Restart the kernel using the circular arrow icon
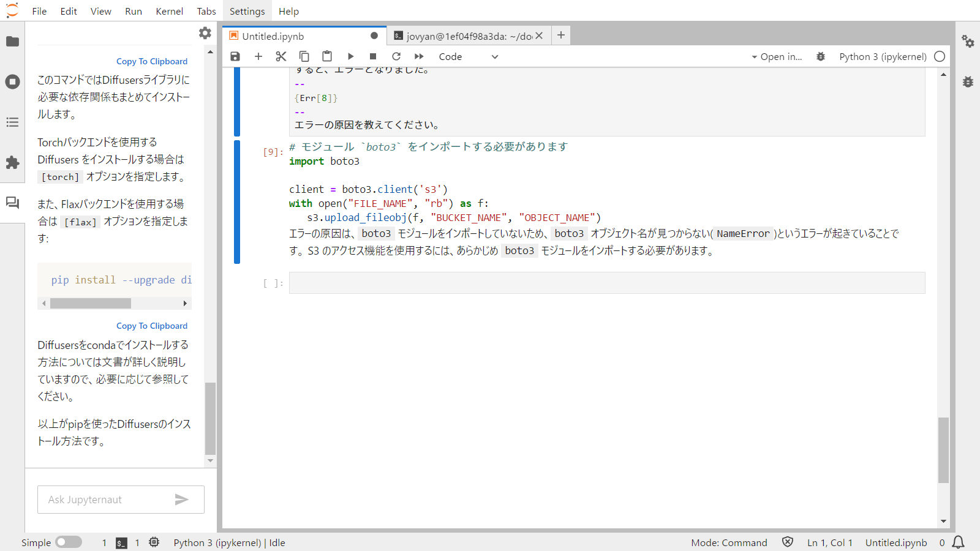This screenshot has height=551, width=980. point(396,56)
